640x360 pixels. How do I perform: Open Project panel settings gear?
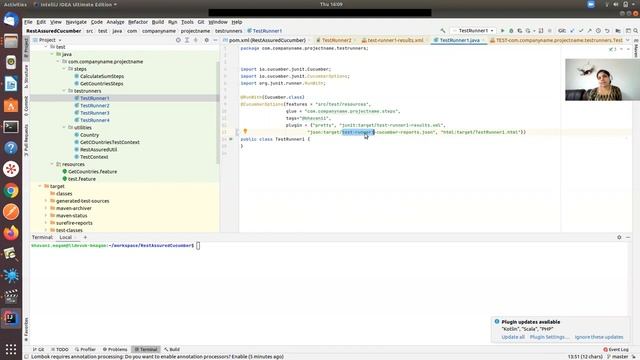(x=207, y=40)
